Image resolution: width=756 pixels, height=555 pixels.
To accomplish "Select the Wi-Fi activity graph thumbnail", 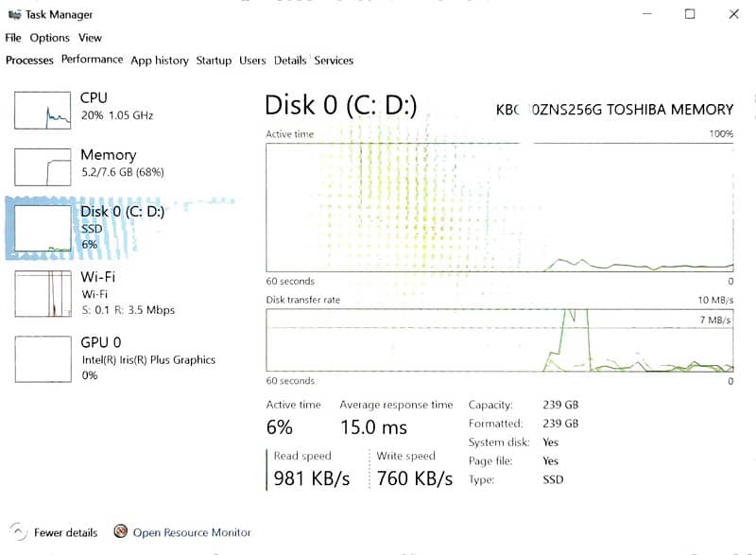I will [x=43, y=293].
